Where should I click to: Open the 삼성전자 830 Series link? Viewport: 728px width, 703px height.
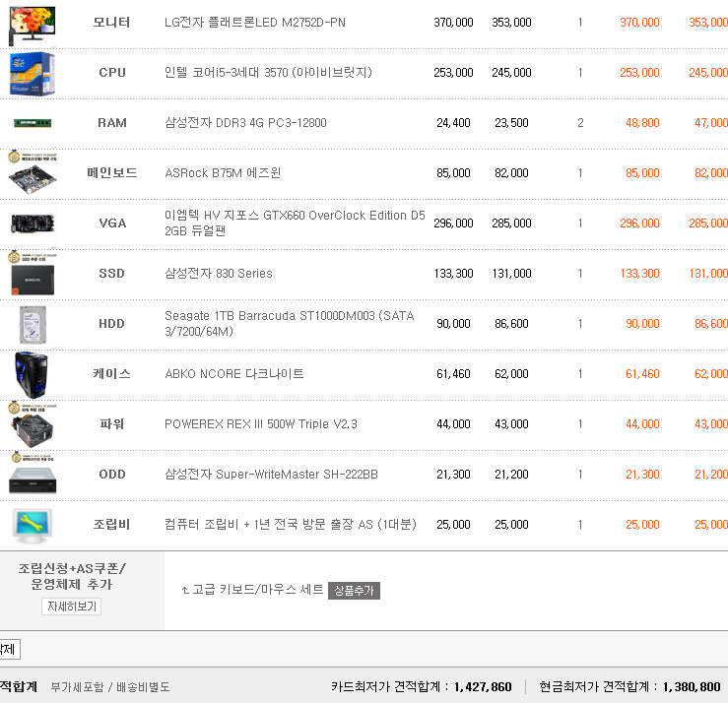pyautogui.click(x=219, y=274)
